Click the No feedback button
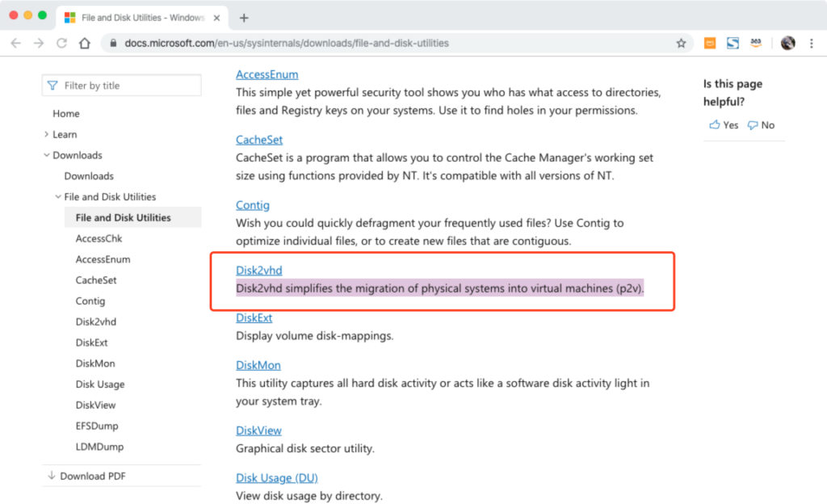827x504 pixels. pos(761,125)
